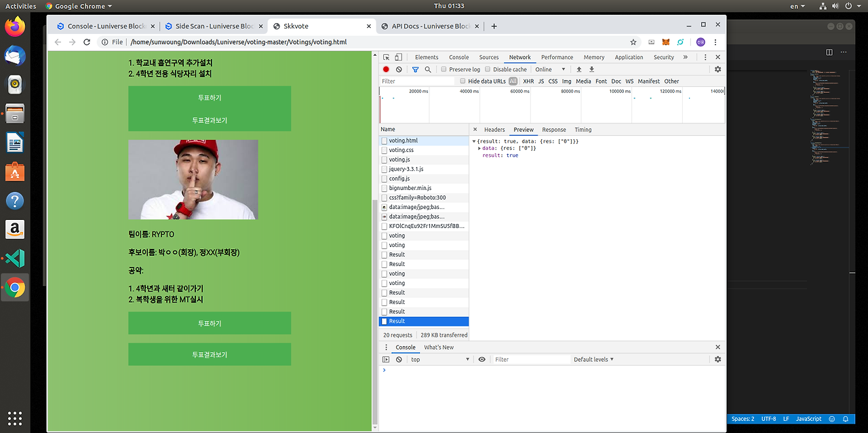Click the network Filter text field
The width and height of the screenshot is (868, 433).
click(417, 81)
